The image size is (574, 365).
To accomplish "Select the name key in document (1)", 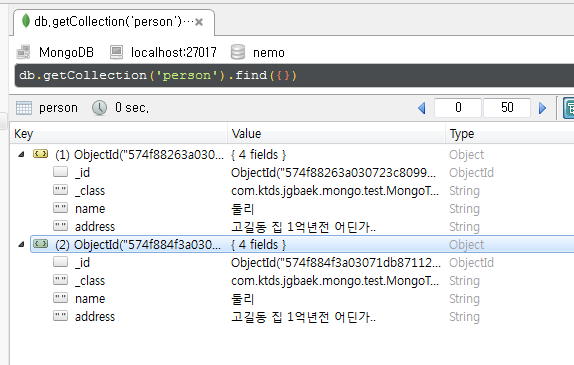I will (90, 209).
